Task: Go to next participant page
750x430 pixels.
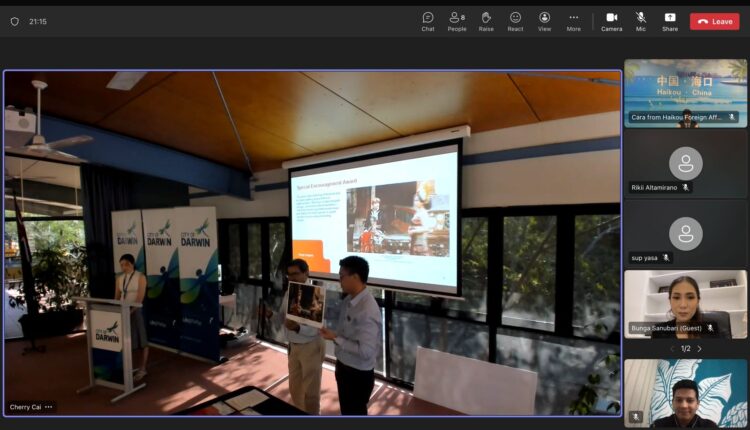Action: click(x=699, y=348)
